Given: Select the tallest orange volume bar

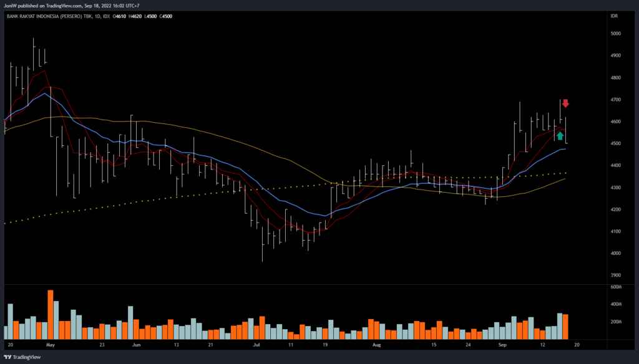Looking at the screenshot, I should pos(51,314).
